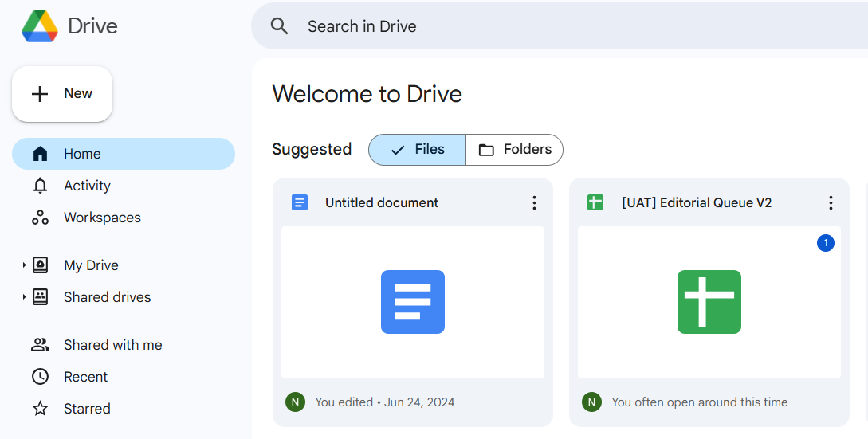Click the Starred star icon
The width and height of the screenshot is (868, 439).
point(40,409)
